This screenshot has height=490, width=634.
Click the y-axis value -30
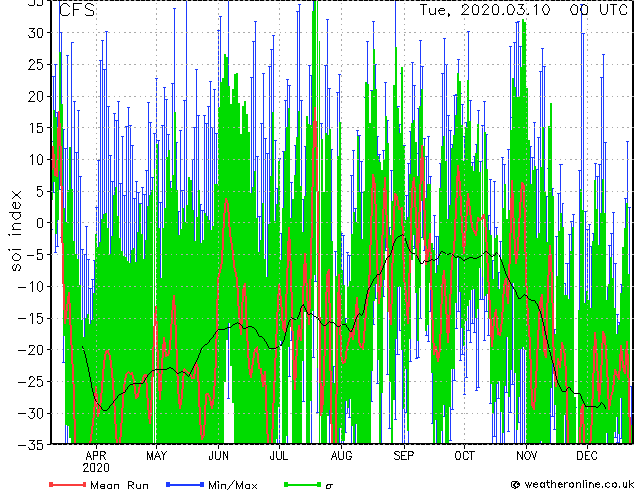point(31,413)
